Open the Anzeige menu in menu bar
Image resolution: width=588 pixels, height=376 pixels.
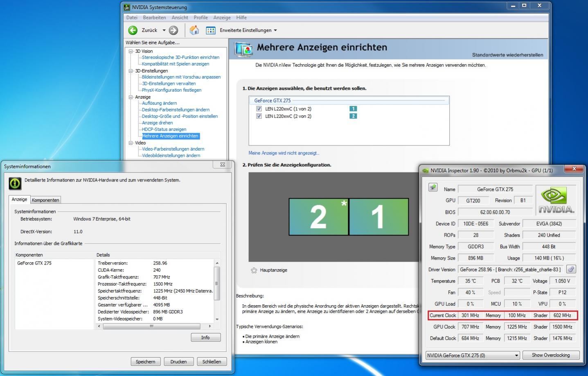click(222, 18)
